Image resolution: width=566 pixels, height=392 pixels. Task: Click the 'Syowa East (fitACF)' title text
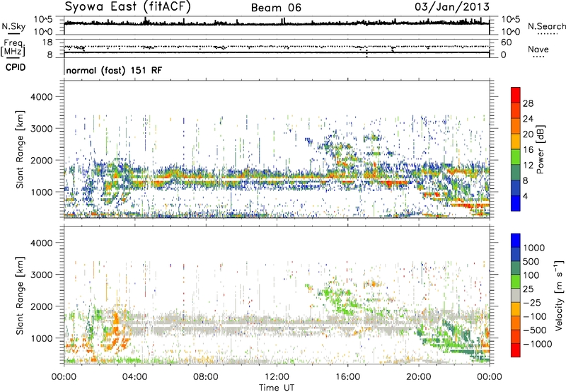[x=128, y=6]
